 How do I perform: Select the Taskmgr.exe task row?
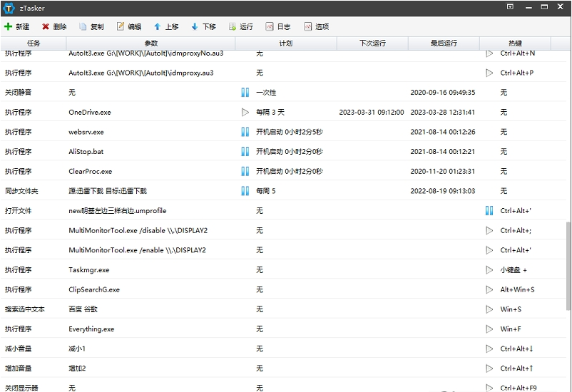(283, 269)
